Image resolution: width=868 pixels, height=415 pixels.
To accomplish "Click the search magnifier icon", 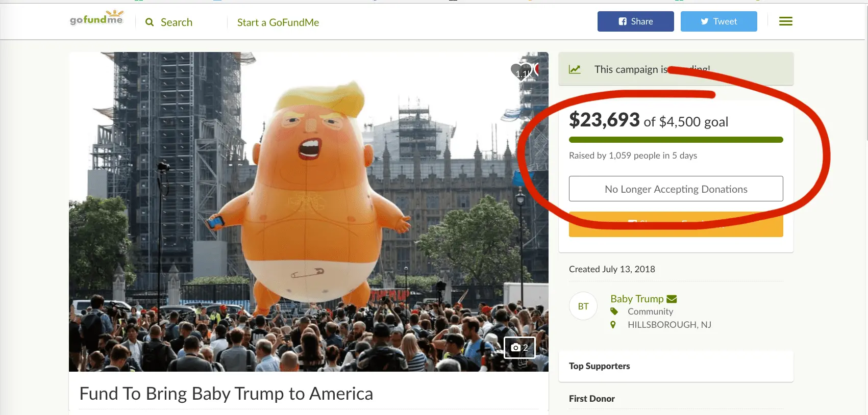I will (150, 22).
